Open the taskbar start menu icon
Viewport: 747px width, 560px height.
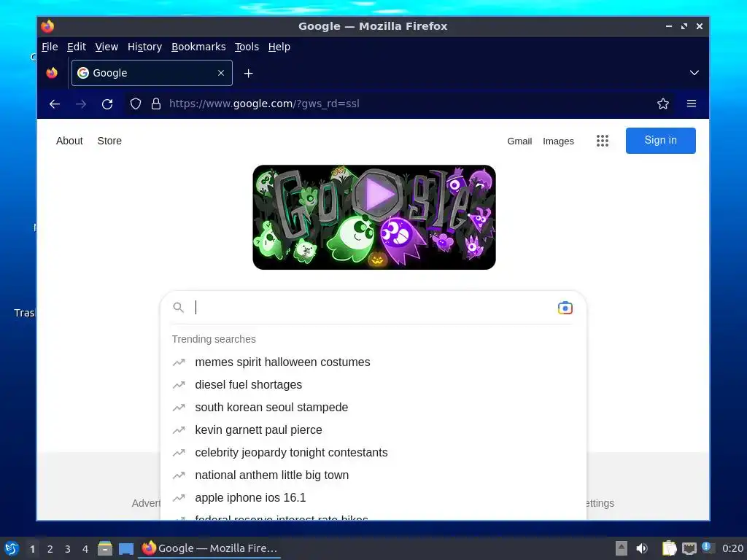coord(12,548)
